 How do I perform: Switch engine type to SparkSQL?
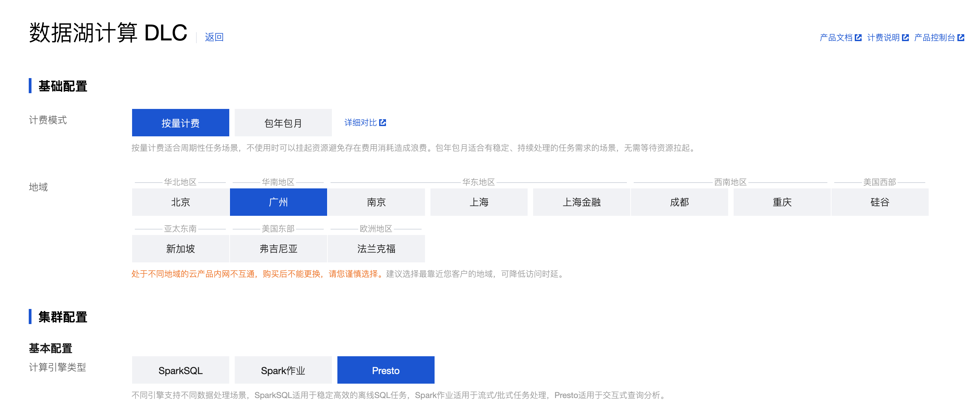(x=180, y=370)
